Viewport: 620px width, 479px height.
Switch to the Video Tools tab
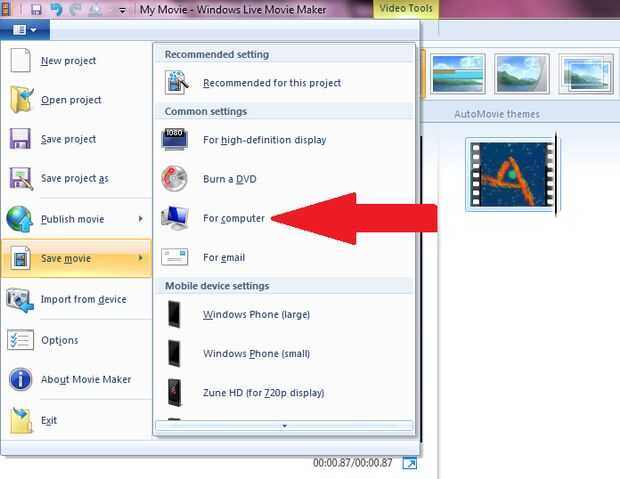[406, 9]
